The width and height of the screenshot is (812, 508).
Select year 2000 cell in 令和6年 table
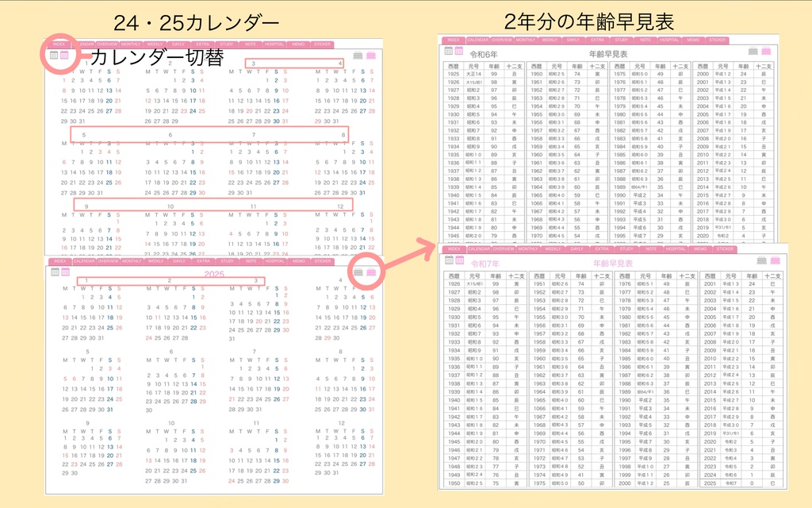point(703,74)
